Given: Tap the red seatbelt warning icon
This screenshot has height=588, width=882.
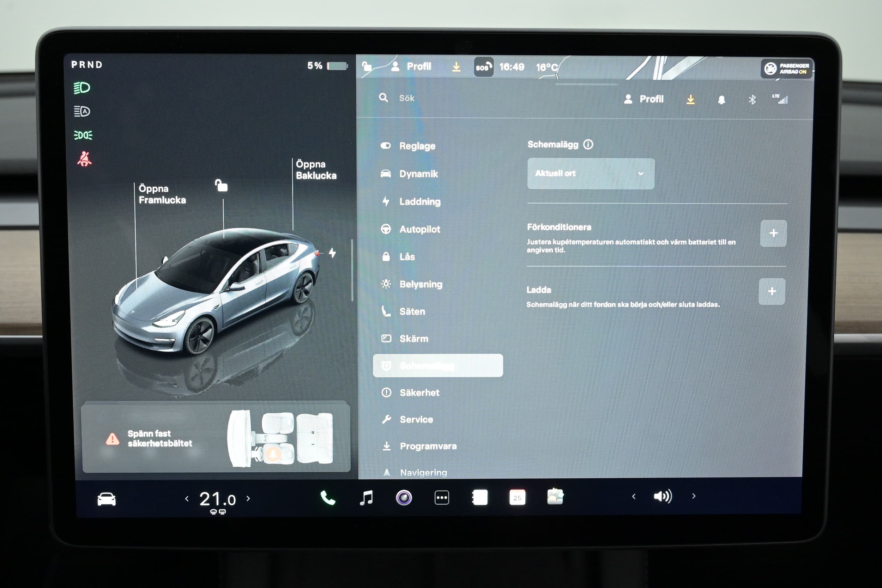Looking at the screenshot, I should pyautogui.click(x=84, y=159).
